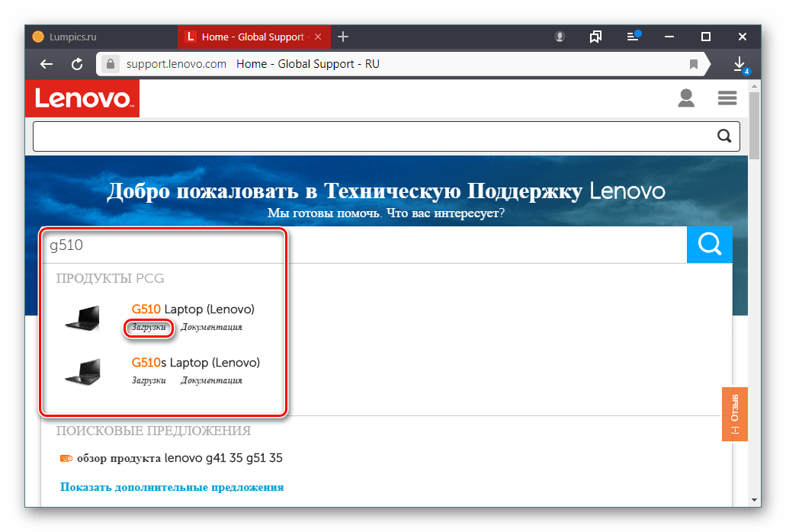The height and width of the screenshot is (532, 786).
Task: Reload the page with refresh icon
Action: point(77,64)
